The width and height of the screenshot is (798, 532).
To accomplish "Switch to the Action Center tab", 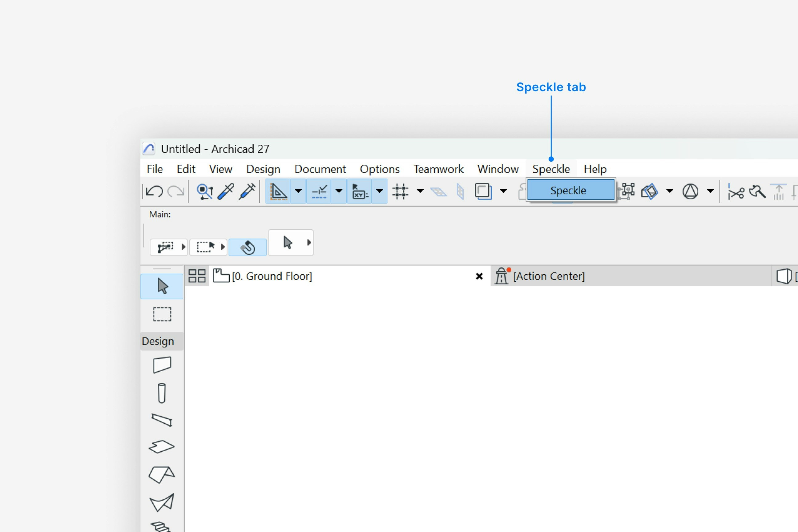I will tap(549, 276).
